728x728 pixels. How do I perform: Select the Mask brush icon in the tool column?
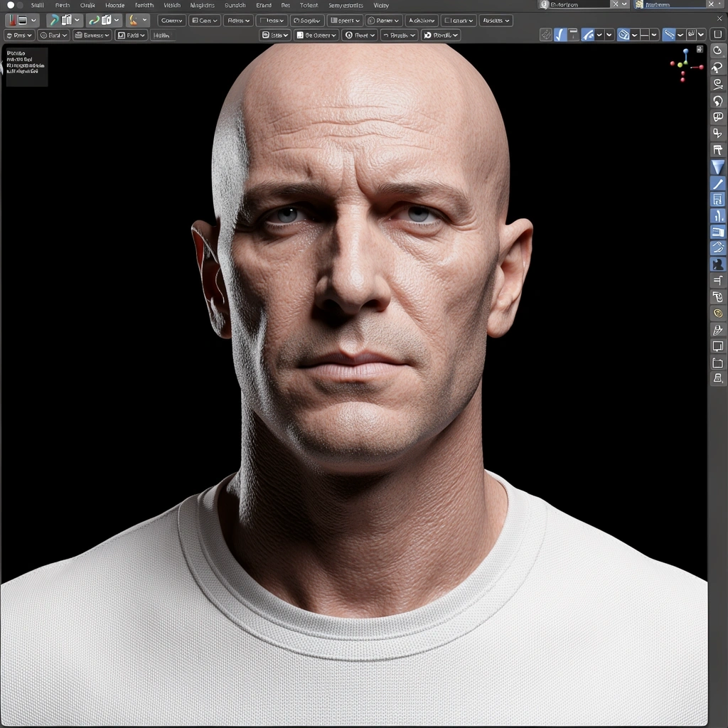click(718, 263)
